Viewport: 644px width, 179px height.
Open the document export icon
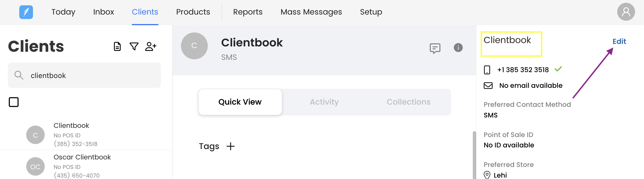point(117,46)
